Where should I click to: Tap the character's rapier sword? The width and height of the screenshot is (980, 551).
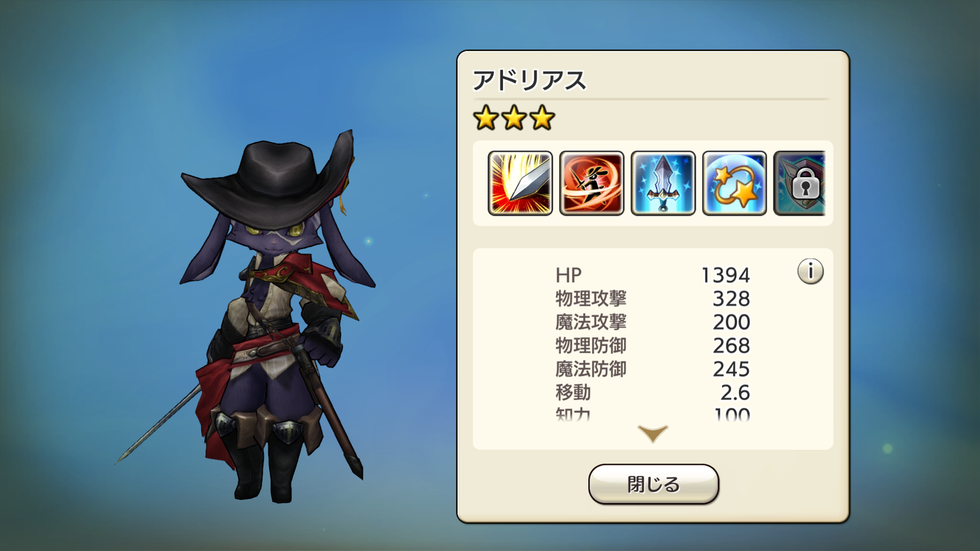160,425
